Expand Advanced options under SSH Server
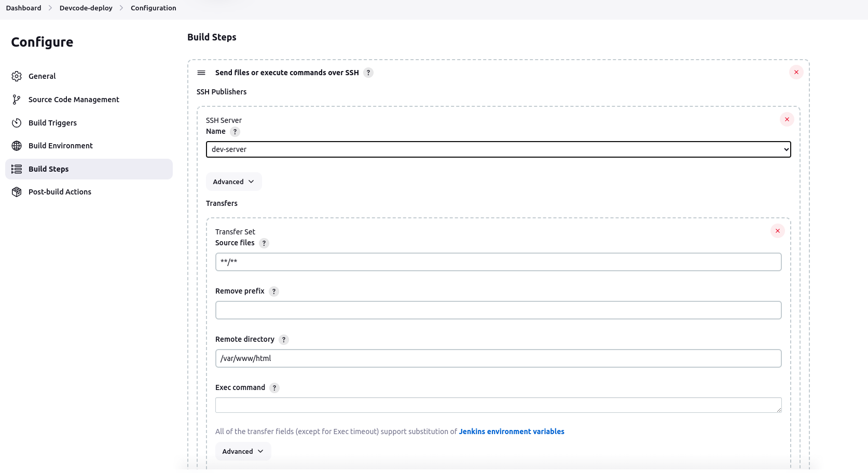This screenshot has height=473, width=868. pyautogui.click(x=233, y=182)
